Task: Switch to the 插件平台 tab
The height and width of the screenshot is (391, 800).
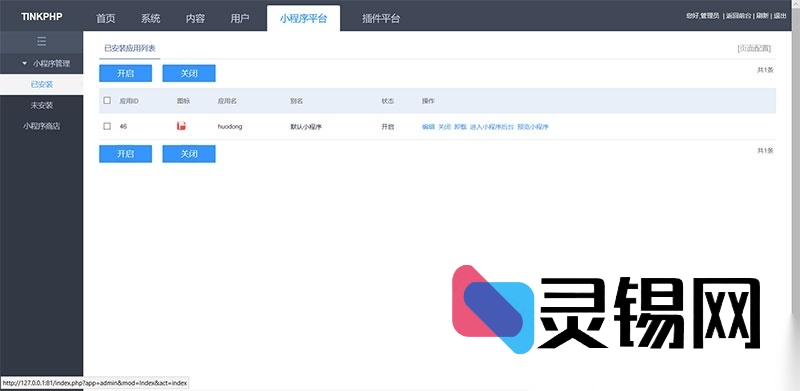Action: click(381, 19)
